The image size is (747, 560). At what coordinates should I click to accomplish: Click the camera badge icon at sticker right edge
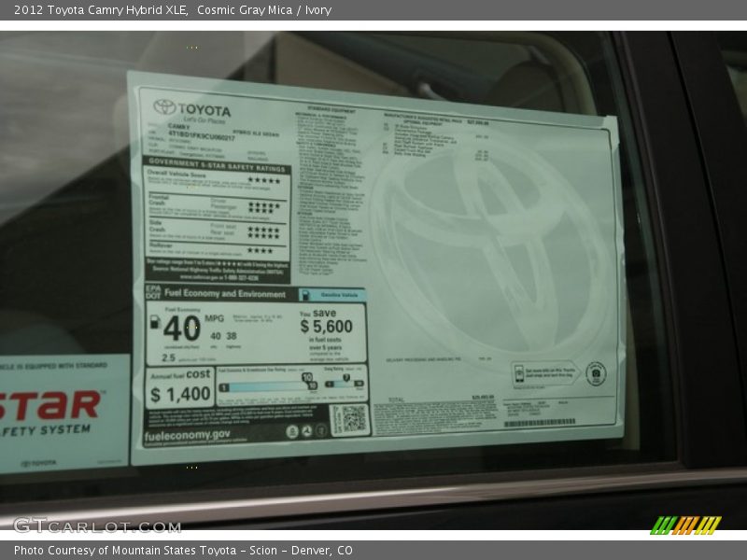click(x=595, y=371)
